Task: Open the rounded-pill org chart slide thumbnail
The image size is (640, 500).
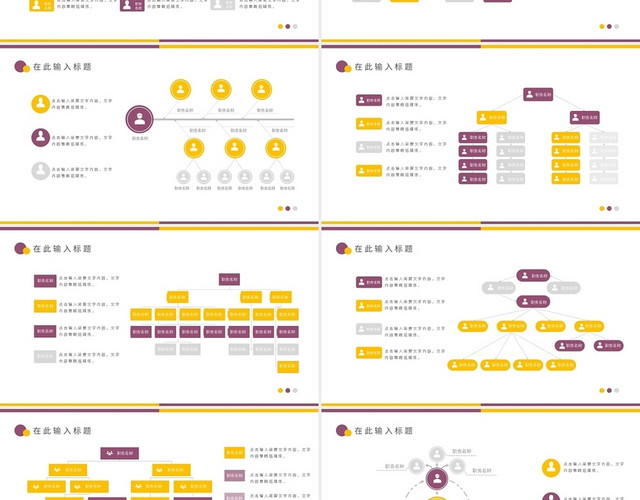Action: click(x=481, y=316)
